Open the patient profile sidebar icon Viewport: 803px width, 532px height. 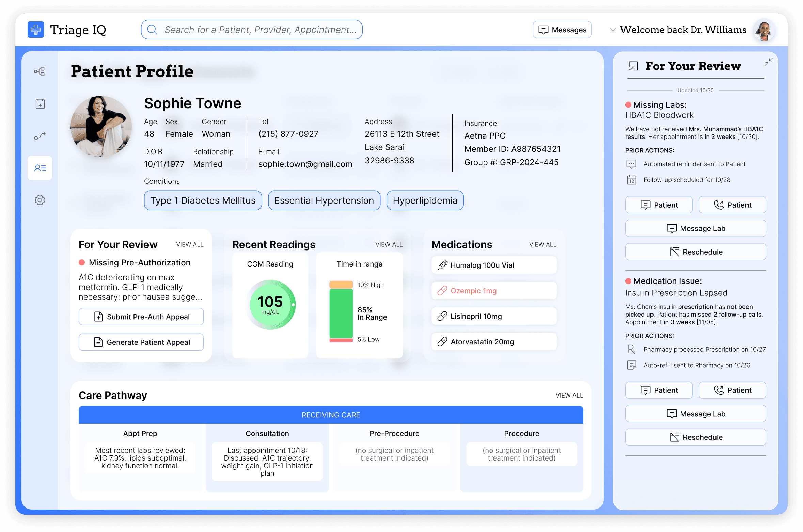pos(40,168)
